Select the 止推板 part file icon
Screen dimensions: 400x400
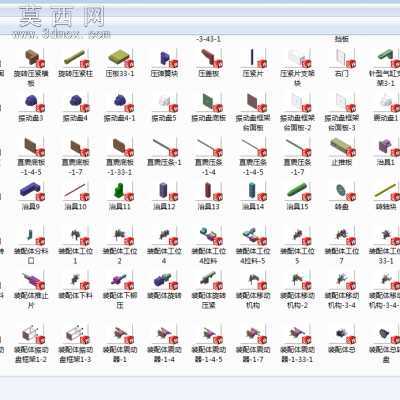coord(342,147)
